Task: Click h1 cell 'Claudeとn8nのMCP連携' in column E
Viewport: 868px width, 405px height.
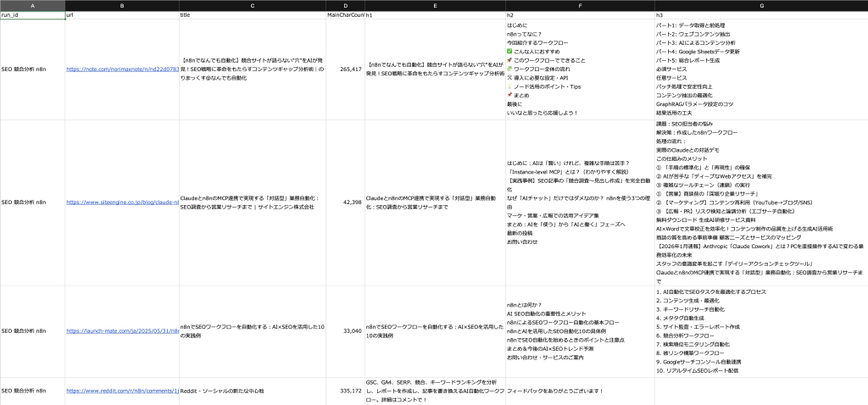Action: (x=435, y=202)
